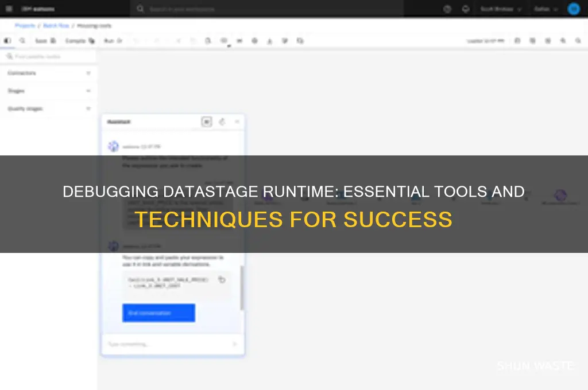Click the blue user avatar circle
This screenshot has height=390, width=588.
(574, 9)
